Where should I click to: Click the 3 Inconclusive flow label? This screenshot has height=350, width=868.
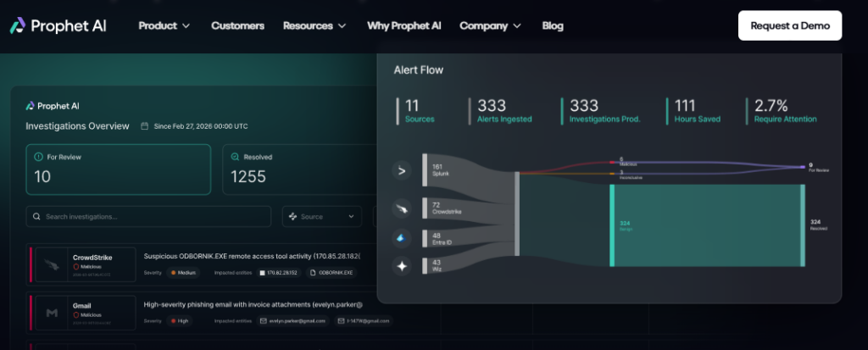(630, 175)
